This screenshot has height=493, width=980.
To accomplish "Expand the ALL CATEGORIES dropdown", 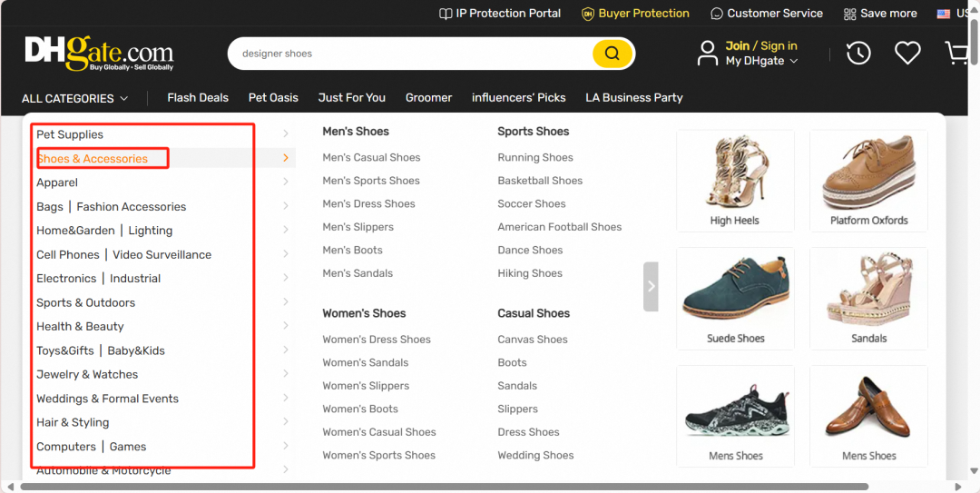I will click(x=75, y=98).
